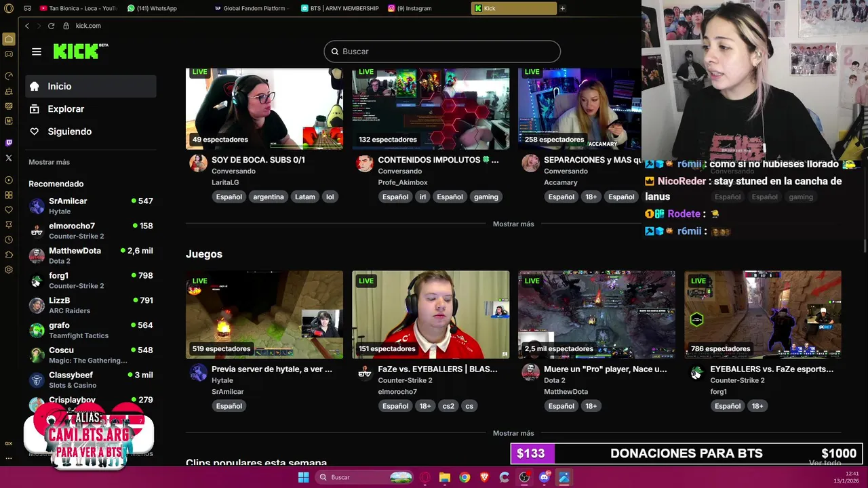Switch to the BTS ARMY MEMBERSHIP tab
This screenshot has width=868, height=488.
coord(340,8)
